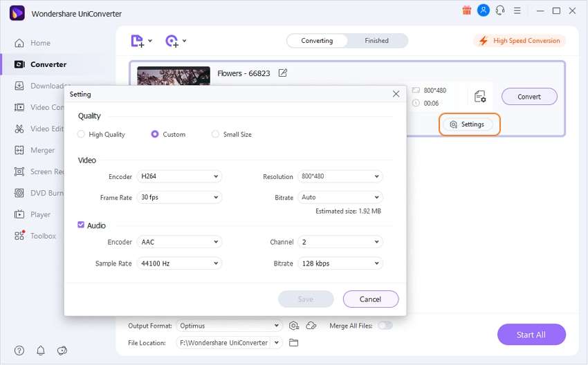Open audio Channel dropdown
Image resolution: width=588 pixels, height=365 pixels.
click(340, 242)
